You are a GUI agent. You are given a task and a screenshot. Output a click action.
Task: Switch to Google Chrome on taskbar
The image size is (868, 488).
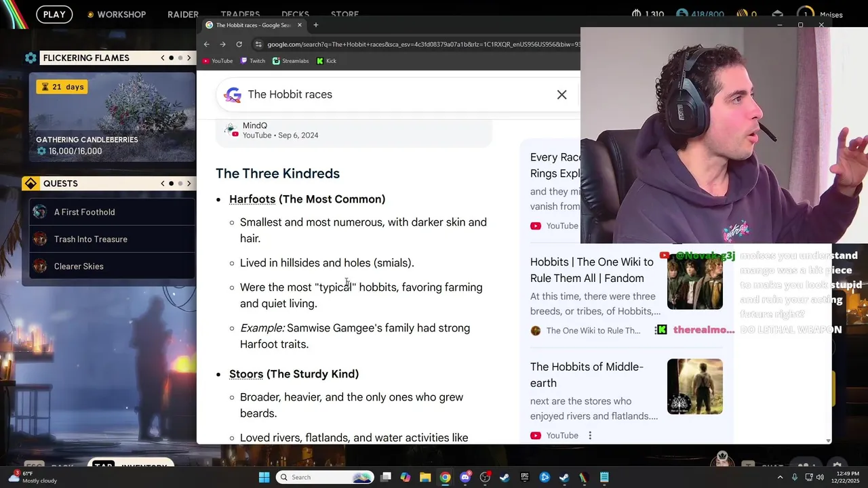pyautogui.click(x=445, y=477)
